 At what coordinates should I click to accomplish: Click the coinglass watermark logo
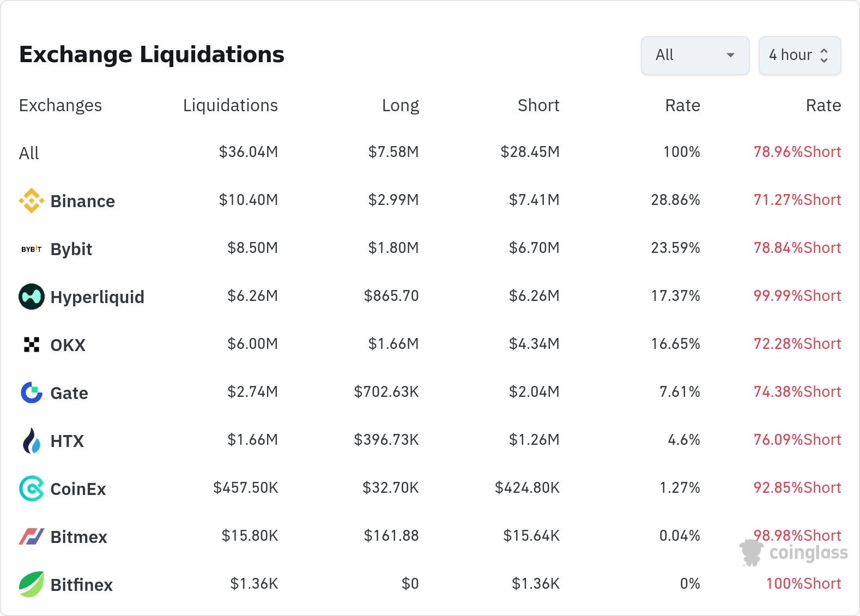pyautogui.click(x=794, y=553)
